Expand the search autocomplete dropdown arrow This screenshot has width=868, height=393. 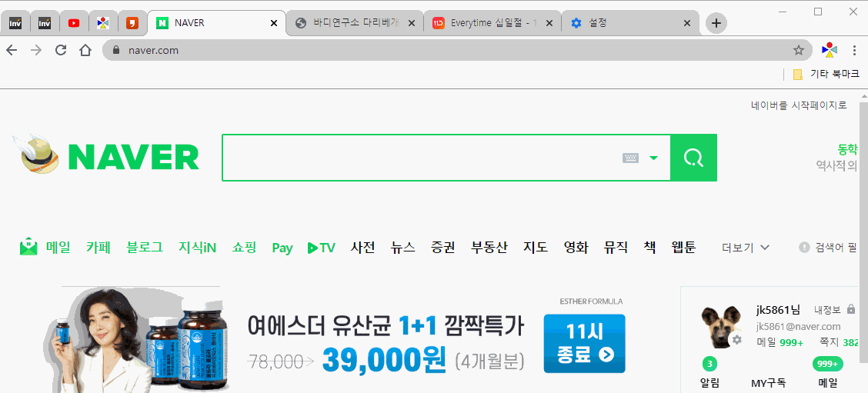654,158
